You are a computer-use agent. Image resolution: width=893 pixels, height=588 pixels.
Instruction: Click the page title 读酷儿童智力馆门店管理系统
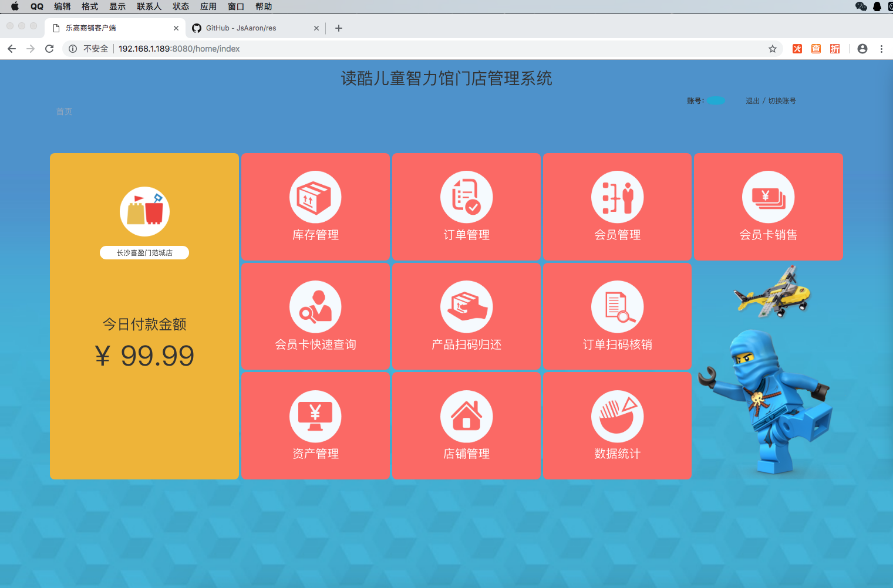point(446,78)
